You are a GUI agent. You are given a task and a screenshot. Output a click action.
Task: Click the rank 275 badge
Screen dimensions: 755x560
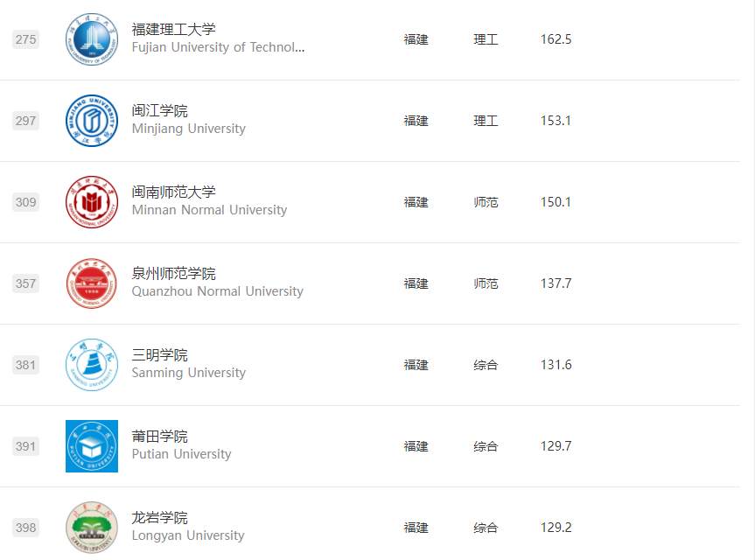[26, 39]
